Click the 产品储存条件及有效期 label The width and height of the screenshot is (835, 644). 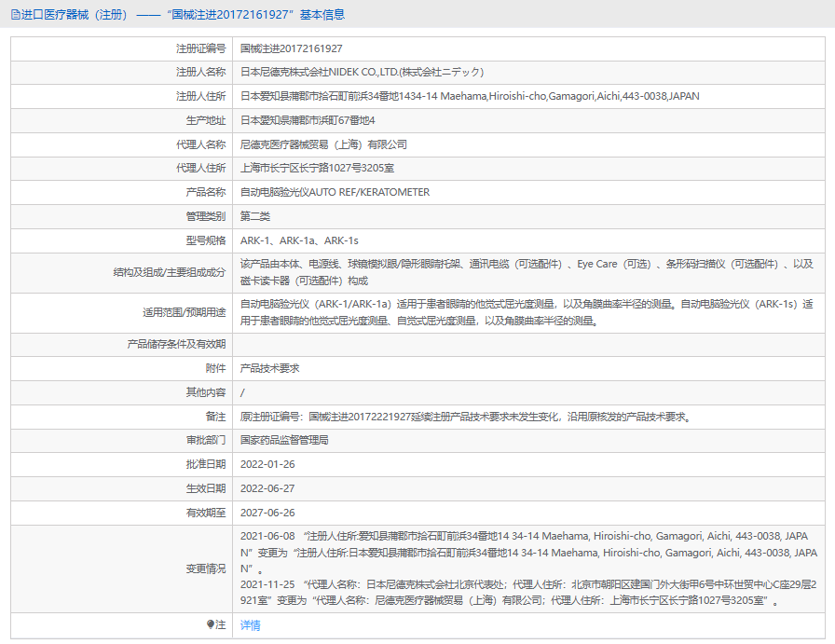pos(176,344)
